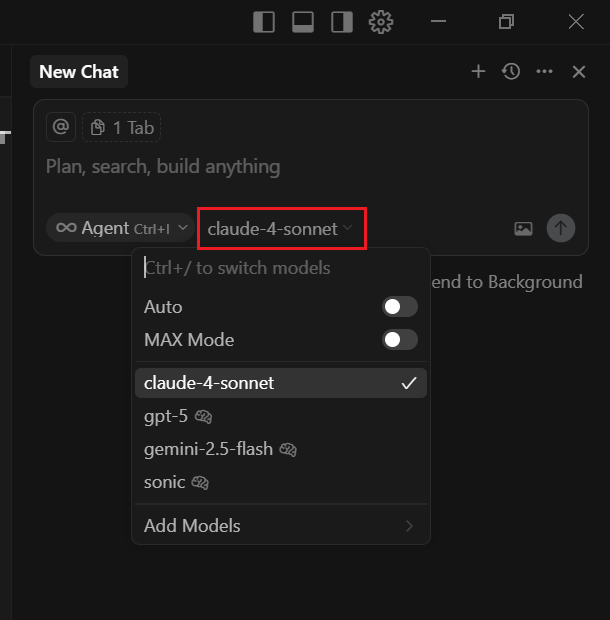This screenshot has height=620, width=610.
Task: Toggle the primary left sidebar layout icon
Action: [264, 22]
